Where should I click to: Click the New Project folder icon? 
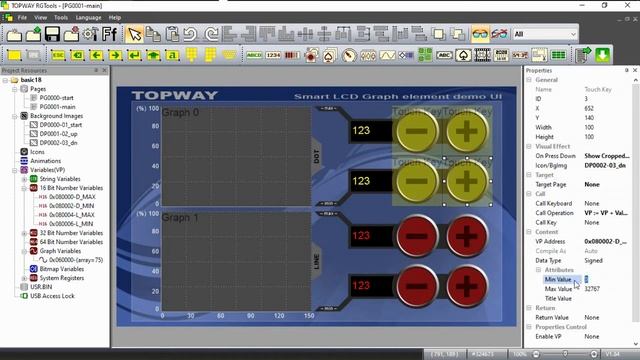click(x=14, y=34)
